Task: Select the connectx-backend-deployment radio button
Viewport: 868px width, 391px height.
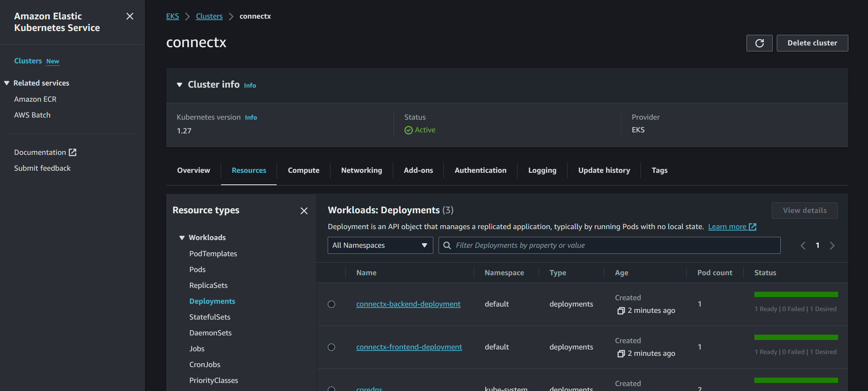Action: 331,304
